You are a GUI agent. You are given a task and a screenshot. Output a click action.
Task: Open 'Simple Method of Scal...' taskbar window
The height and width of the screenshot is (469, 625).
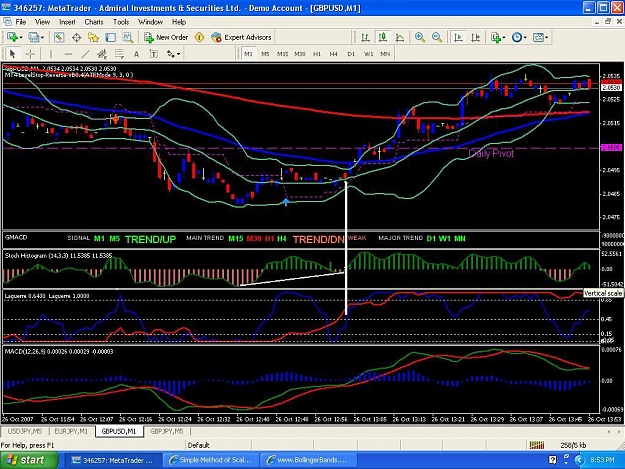pos(210,460)
